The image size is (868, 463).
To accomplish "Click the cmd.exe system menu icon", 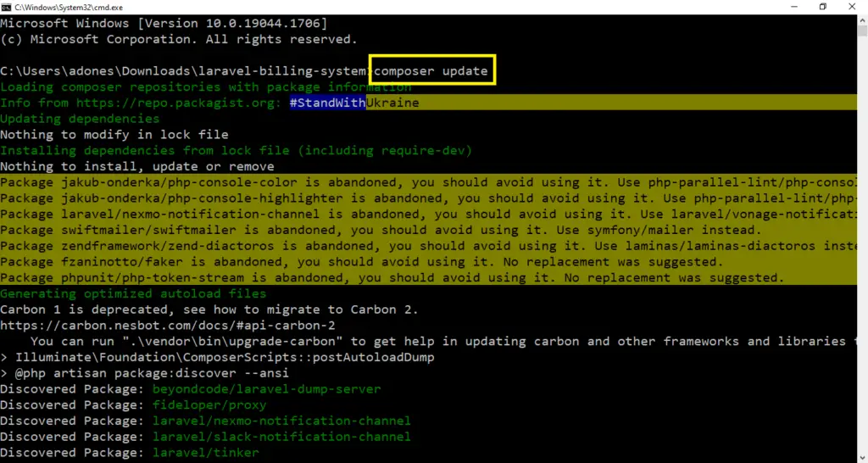I will (x=7, y=7).
